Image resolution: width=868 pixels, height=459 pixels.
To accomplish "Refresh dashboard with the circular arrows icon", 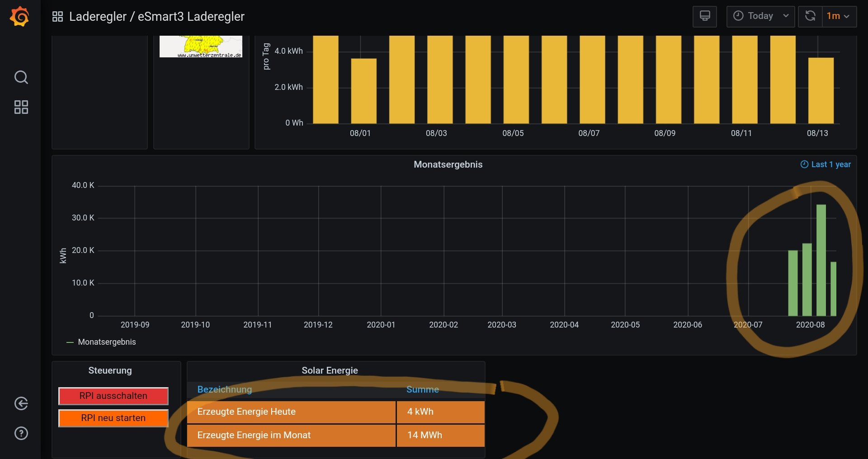I will tap(810, 16).
